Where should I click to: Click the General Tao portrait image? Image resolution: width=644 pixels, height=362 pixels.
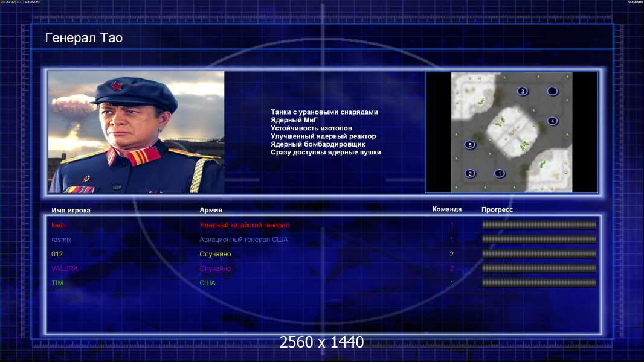click(x=137, y=132)
